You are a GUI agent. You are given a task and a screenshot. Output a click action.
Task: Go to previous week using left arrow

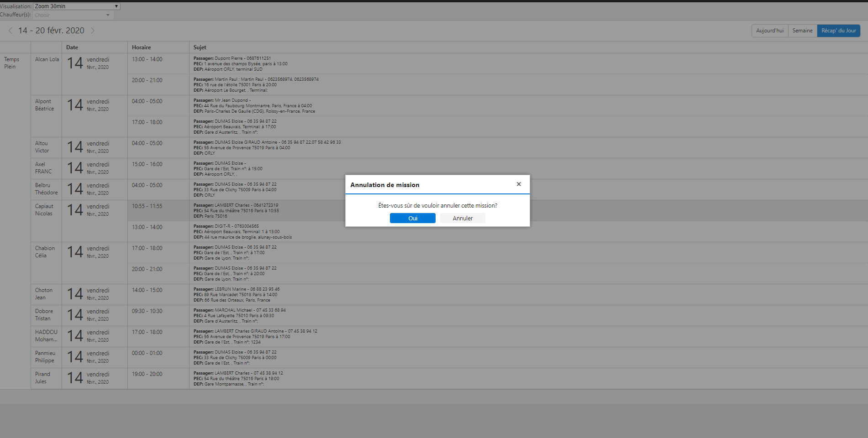coord(11,31)
